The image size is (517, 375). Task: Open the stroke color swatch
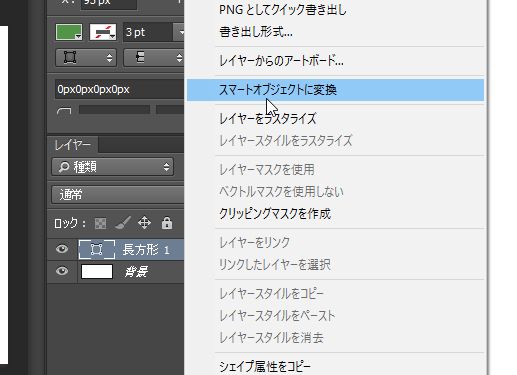[103, 32]
